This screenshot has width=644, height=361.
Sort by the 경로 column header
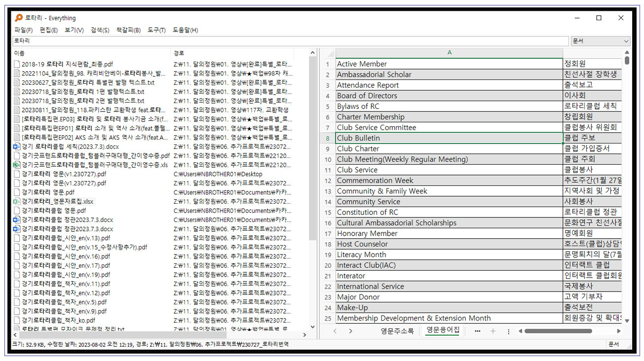click(232, 53)
